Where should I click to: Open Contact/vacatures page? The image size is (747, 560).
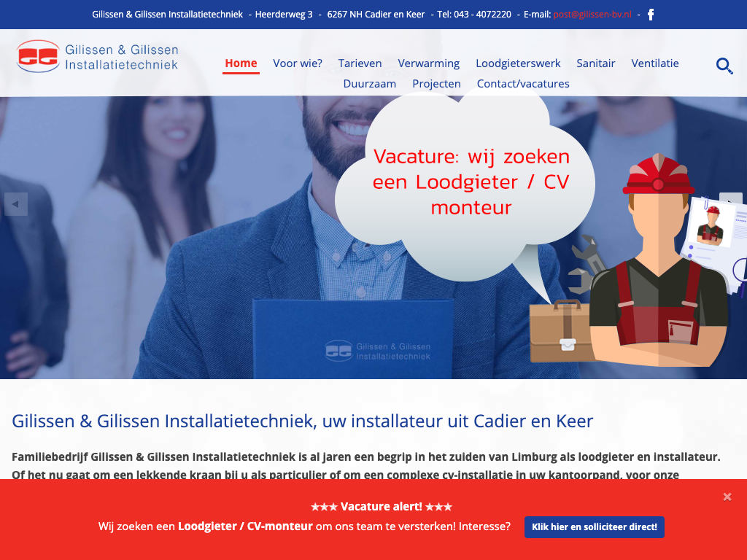(523, 84)
